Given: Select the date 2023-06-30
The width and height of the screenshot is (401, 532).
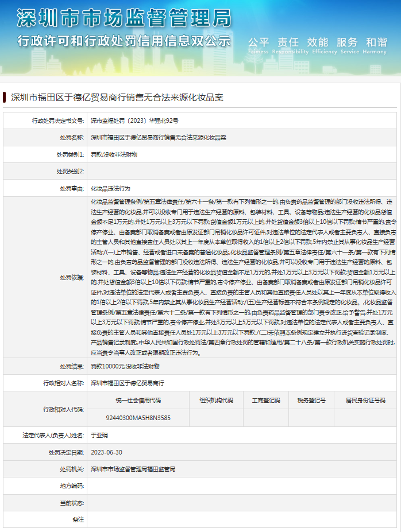Looking at the screenshot, I should click(x=107, y=453).
